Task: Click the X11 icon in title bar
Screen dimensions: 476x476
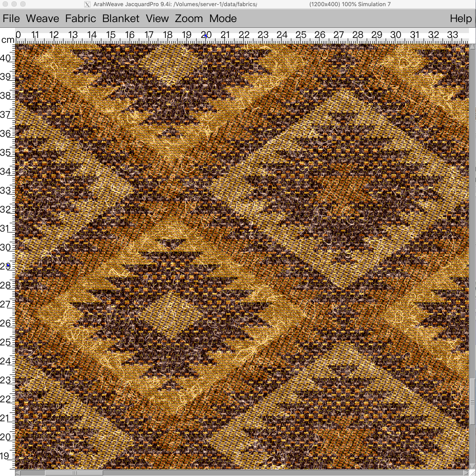Action: [87, 4]
